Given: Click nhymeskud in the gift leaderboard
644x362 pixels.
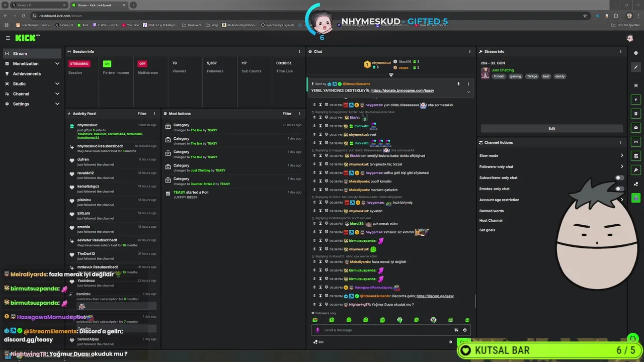Looking at the screenshot, I should click(381, 63).
